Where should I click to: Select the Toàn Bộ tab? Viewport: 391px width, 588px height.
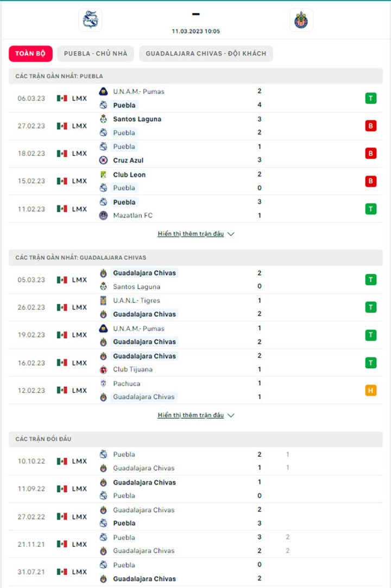30,54
